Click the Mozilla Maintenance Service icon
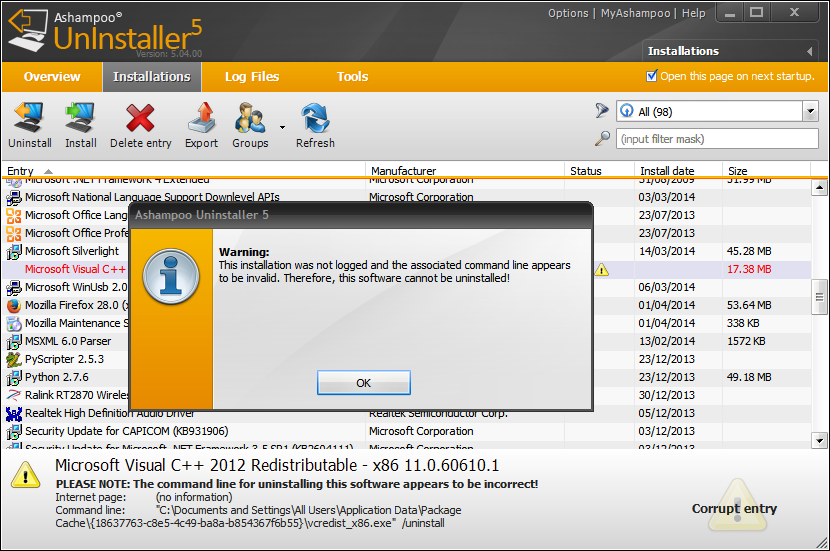 [x=14, y=323]
